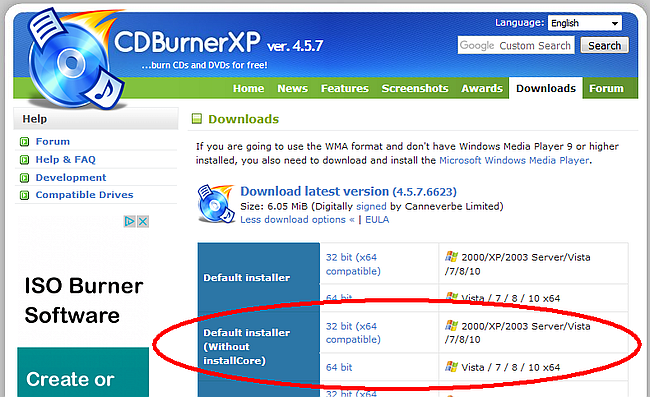The image size is (650, 397).
Task: Click Windows flag icon in first 2000/XP row
Action: coord(451,257)
